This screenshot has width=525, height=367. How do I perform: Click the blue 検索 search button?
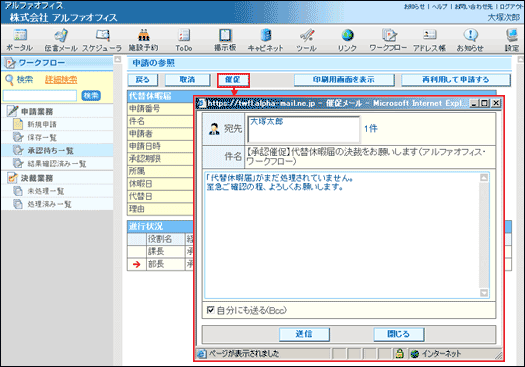[x=91, y=96]
